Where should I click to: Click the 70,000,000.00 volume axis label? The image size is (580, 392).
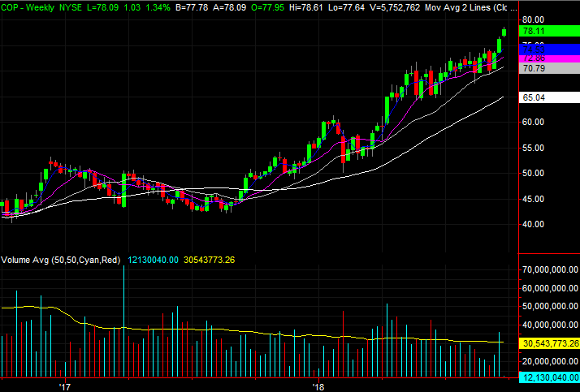(x=551, y=269)
